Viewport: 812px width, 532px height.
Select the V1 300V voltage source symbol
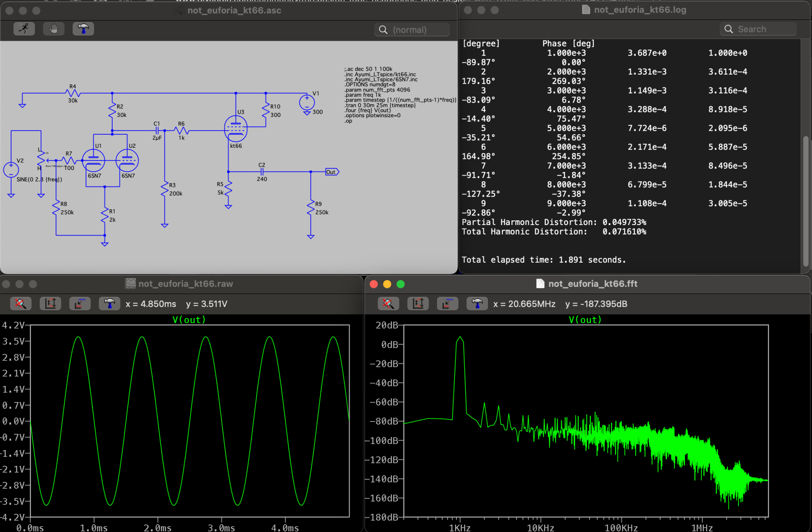[307, 103]
